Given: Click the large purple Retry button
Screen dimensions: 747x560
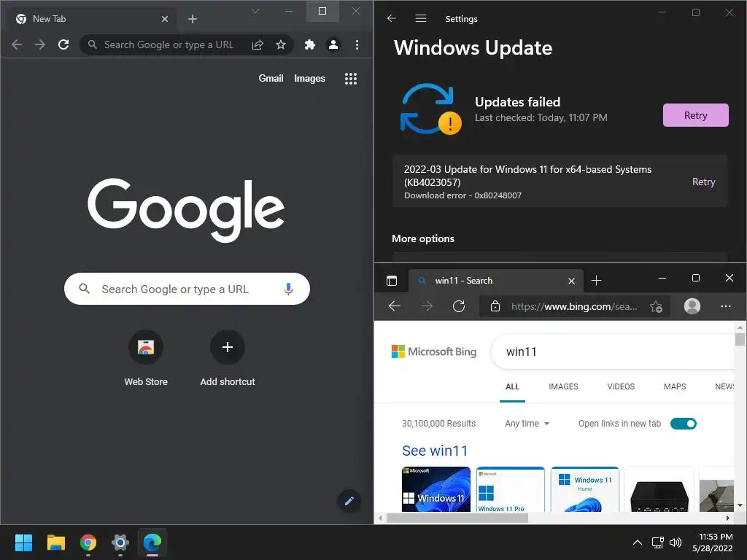Looking at the screenshot, I should click(x=695, y=115).
